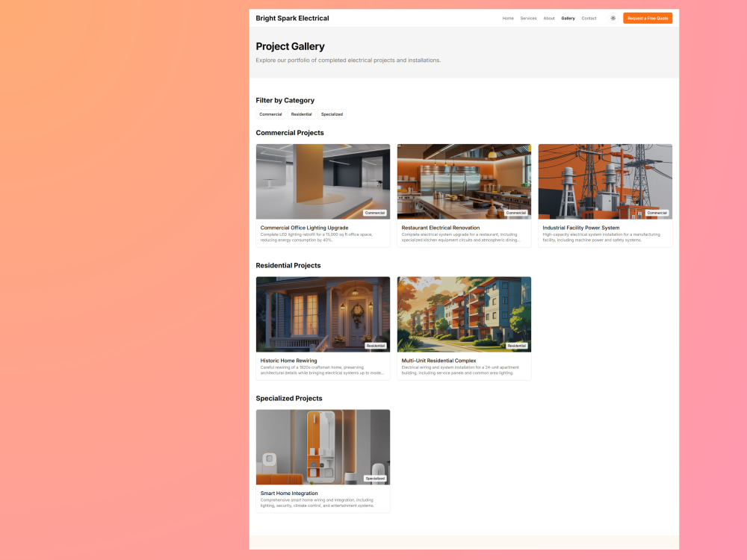747x560 pixels.
Task: Click the portfolio subtitle under Project Gallery
Action: pyautogui.click(x=348, y=60)
